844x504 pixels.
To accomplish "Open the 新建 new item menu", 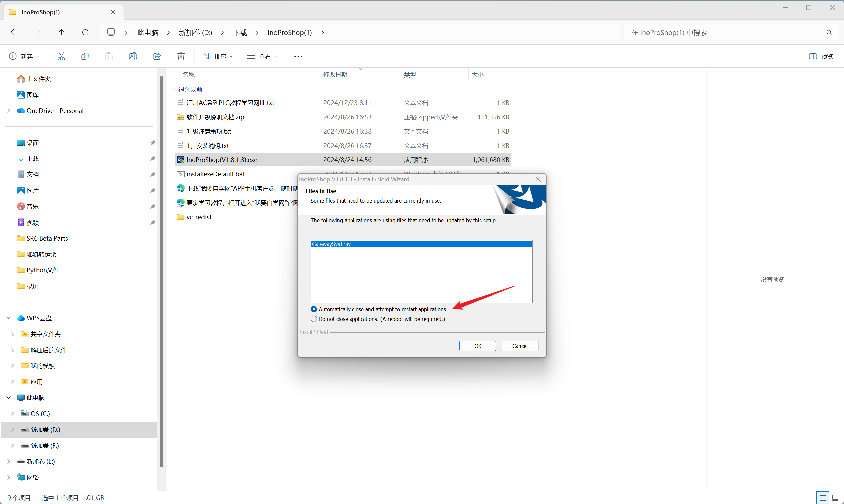I will pos(24,56).
